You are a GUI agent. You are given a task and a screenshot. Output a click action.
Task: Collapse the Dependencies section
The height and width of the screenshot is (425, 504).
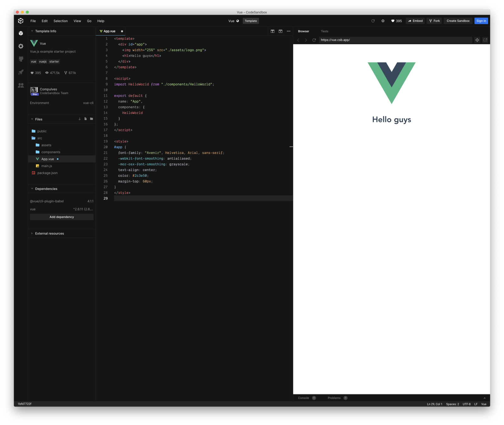pos(46,189)
